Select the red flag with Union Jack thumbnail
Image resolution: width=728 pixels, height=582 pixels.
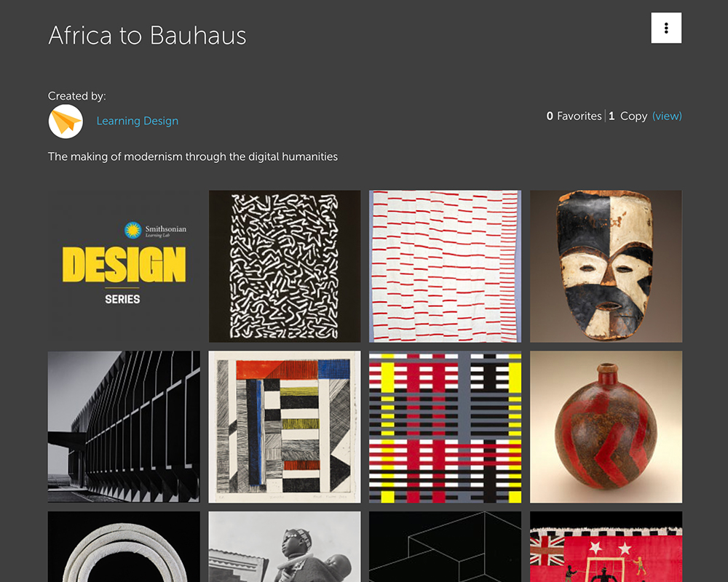(606, 547)
